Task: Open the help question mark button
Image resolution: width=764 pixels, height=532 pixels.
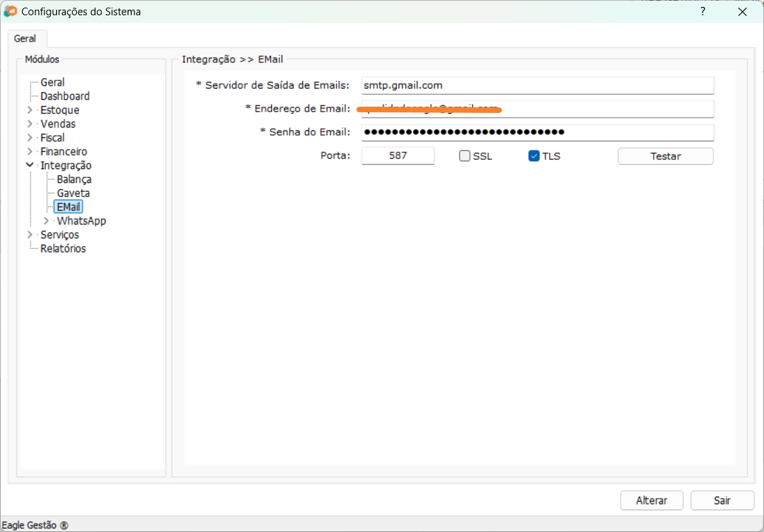Action: [702, 11]
